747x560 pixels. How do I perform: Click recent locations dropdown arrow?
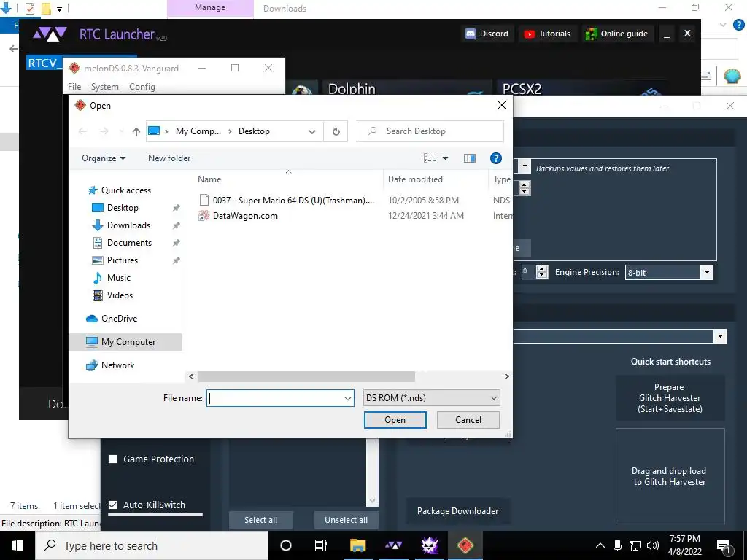pyautogui.click(x=121, y=131)
